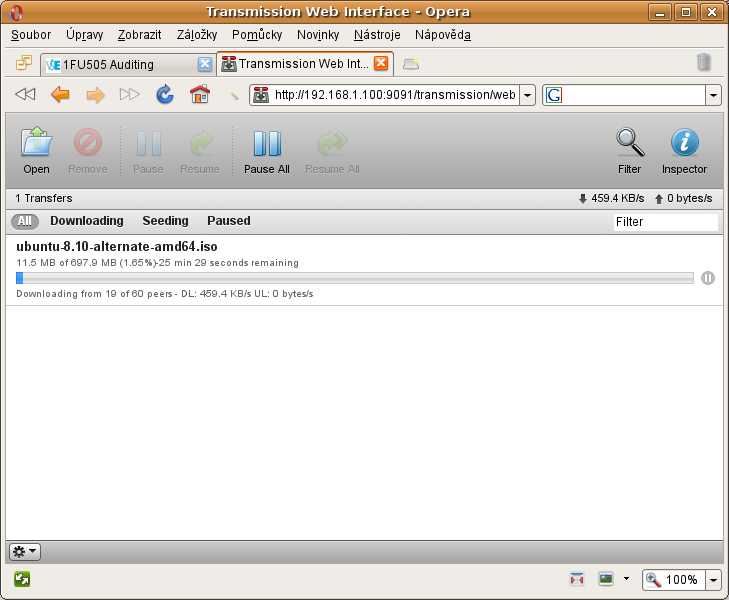Image resolution: width=729 pixels, height=600 pixels.
Task: Click the Remove torrent icon
Action: tap(87, 150)
